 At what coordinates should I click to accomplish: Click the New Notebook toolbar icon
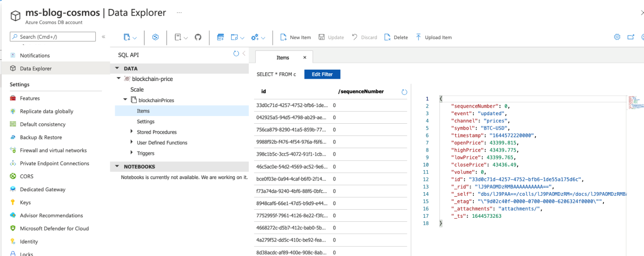pos(178,37)
